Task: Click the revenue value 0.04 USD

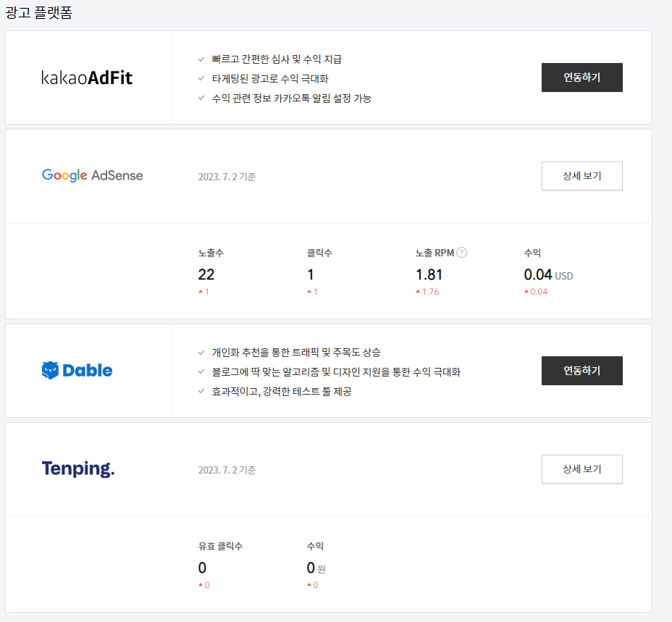Action: click(x=548, y=274)
